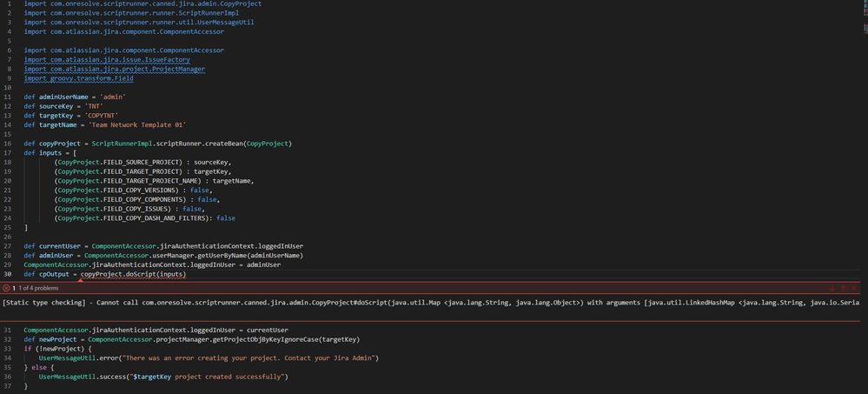The image size is (868, 394).
Task: Click FIELD_COPY_ISSUES on line 23
Action: click(x=135, y=209)
